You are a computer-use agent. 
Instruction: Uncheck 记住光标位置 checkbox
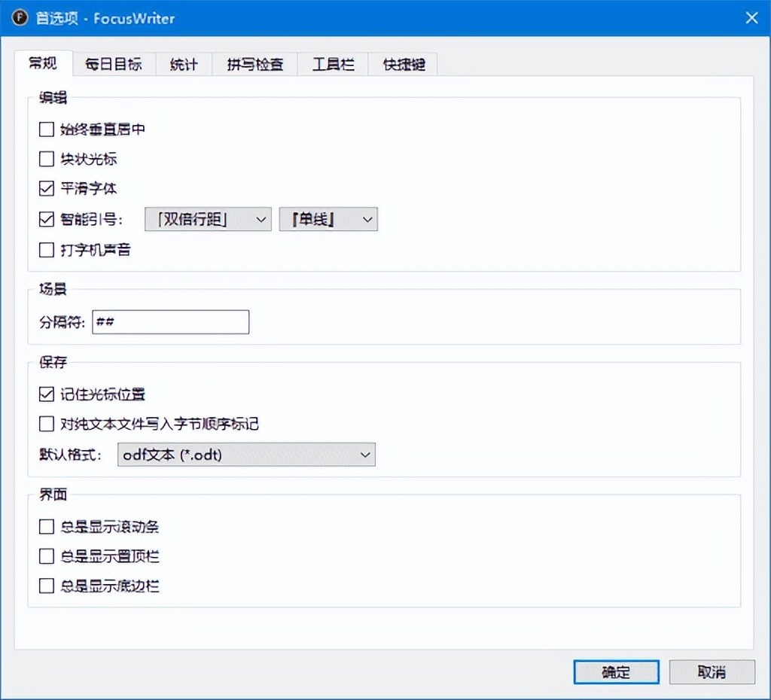pyautogui.click(x=46, y=394)
